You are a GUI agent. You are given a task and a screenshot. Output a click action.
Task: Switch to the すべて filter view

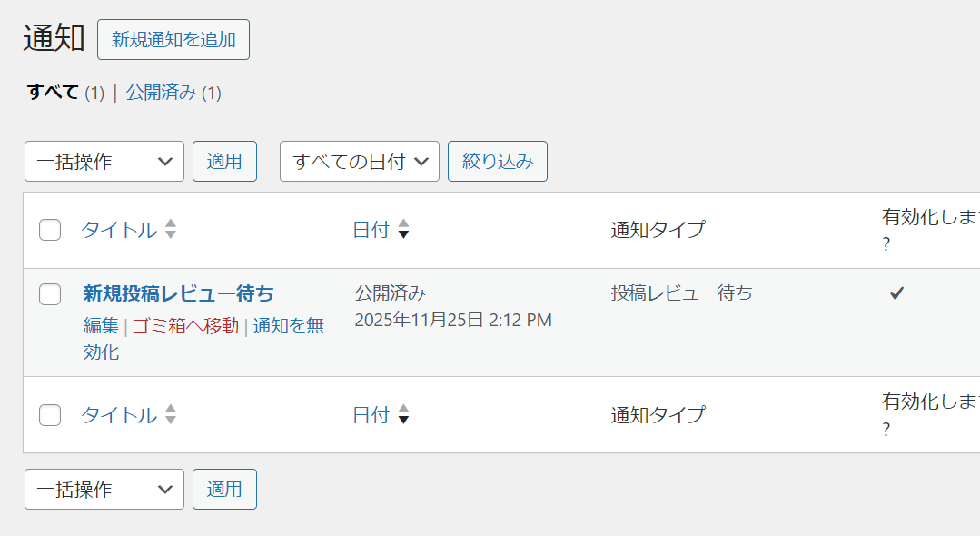pos(53,93)
